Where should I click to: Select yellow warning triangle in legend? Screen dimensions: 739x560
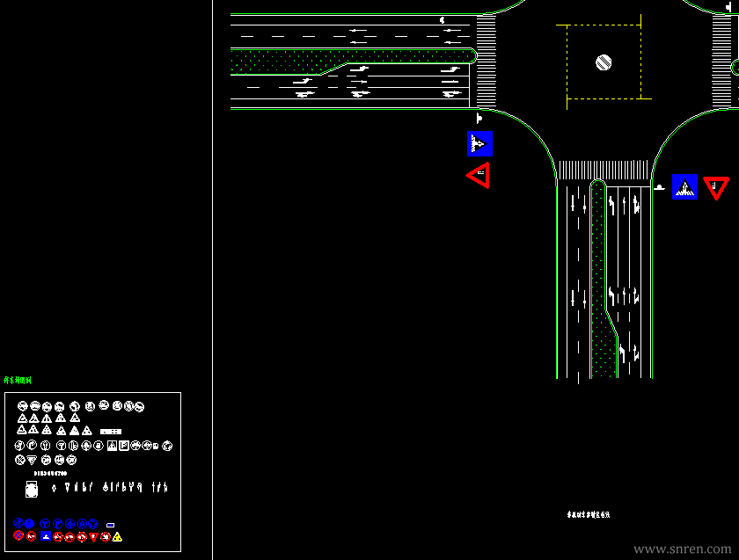[x=117, y=537]
